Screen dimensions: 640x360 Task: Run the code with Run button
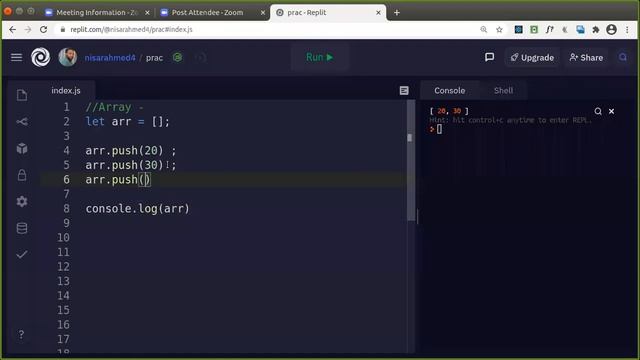(320, 57)
